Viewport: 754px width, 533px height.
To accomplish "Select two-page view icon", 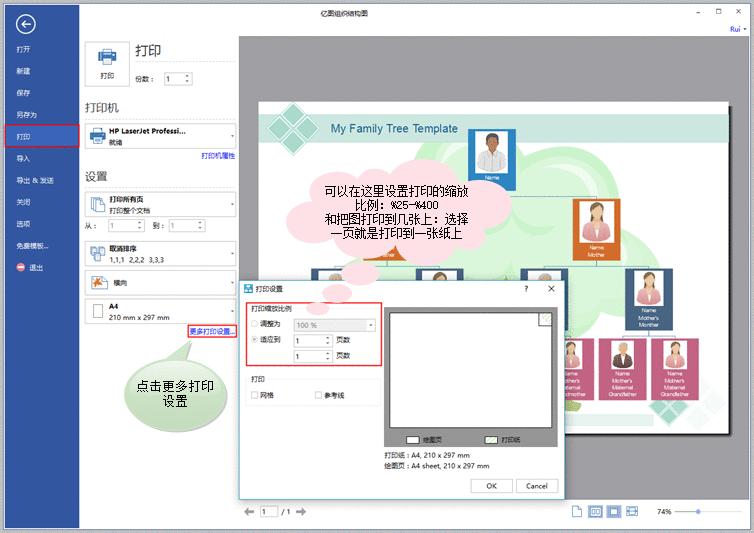I will (595, 511).
